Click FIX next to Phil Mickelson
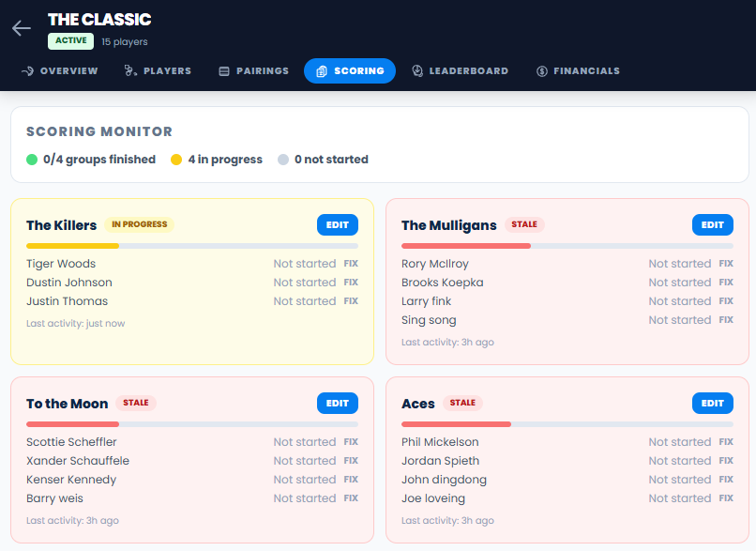Viewport: 756px width, 551px height. click(726, 441)
